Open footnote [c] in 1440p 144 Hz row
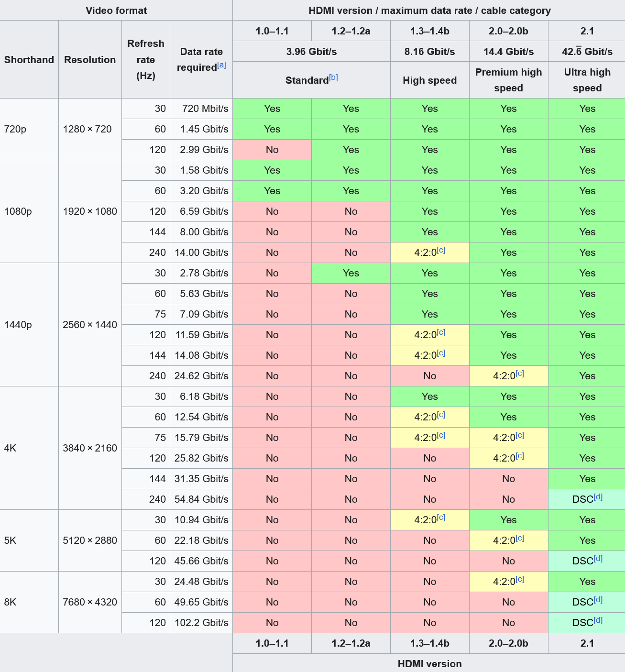Viewport: 625px width, 672px height. click(441, 353)
